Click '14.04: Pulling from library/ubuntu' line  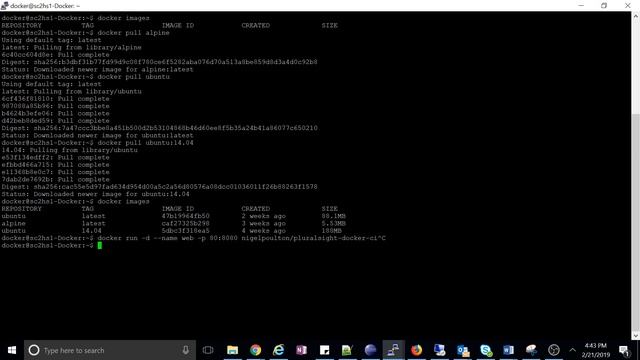69,150
